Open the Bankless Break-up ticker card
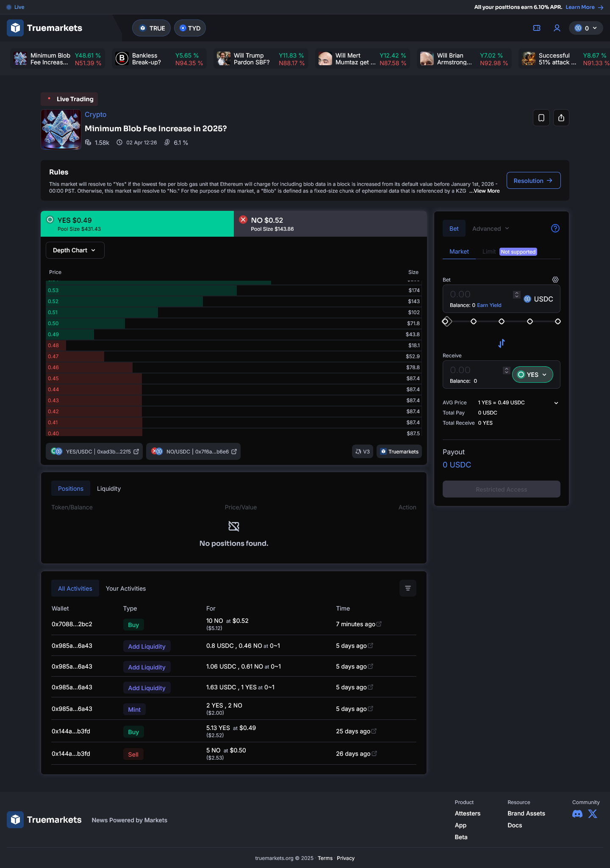Screen dimensions: 610x868 tap(159, 59)
